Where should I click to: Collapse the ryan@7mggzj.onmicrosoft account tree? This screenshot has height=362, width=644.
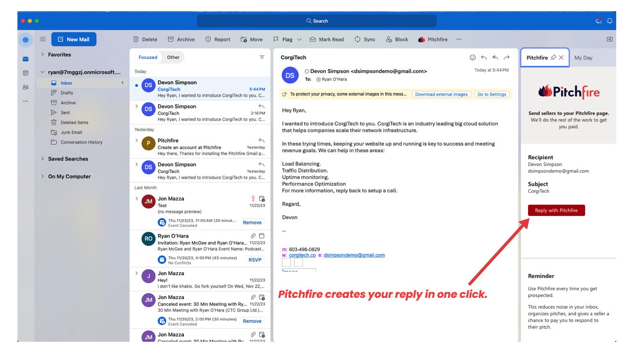(42, 72)
